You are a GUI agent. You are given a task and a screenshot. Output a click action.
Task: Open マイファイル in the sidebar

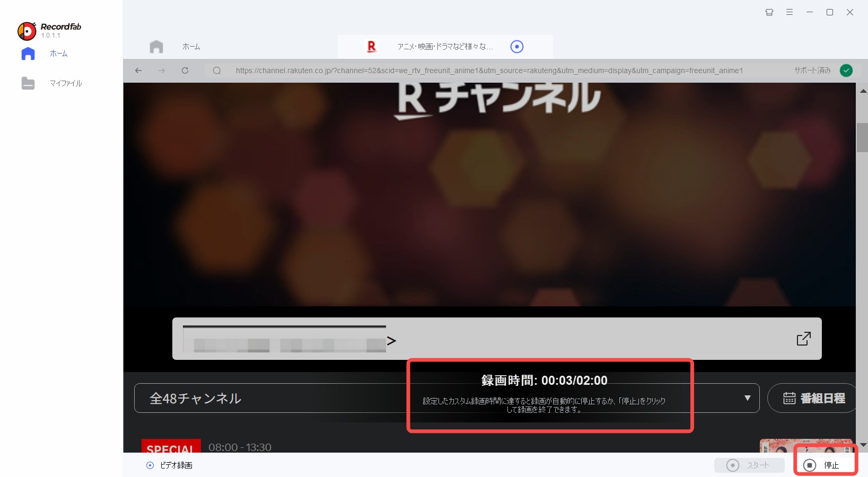point(66,83)
